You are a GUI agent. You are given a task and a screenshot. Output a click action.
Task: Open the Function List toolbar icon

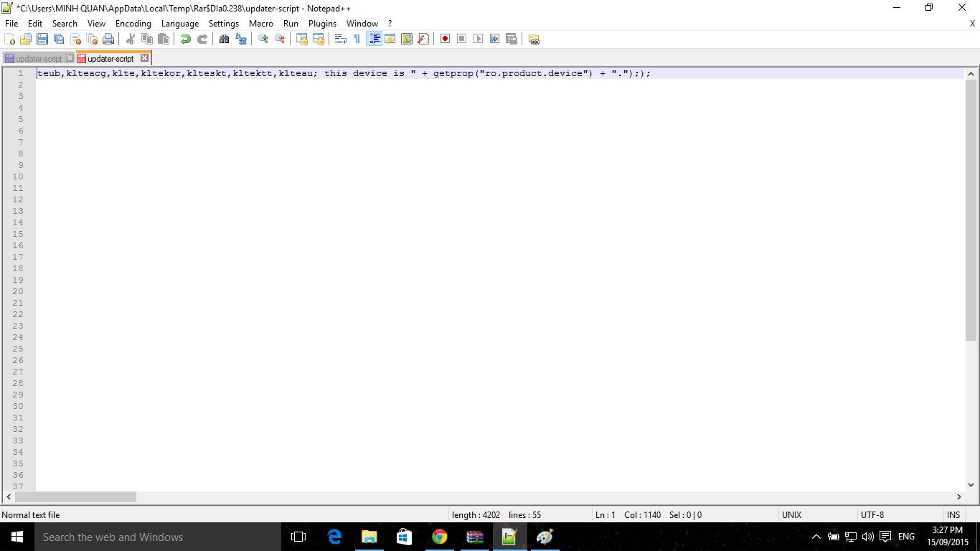pyautogui.click(x=423, y=39)
